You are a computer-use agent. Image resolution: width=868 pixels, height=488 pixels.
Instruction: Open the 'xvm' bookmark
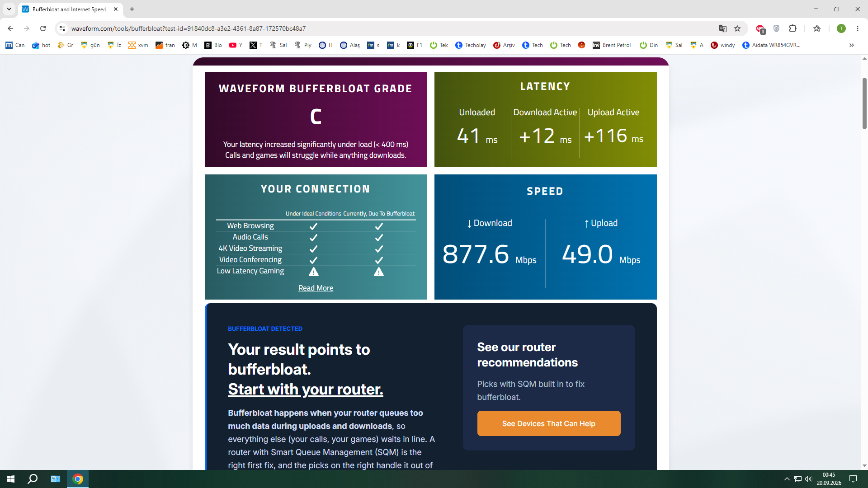(138, 45)
